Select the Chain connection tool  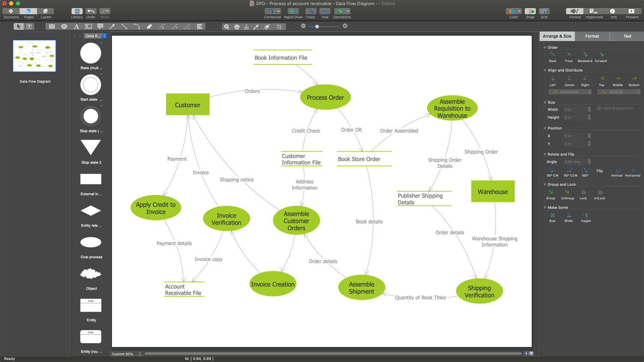310,12
